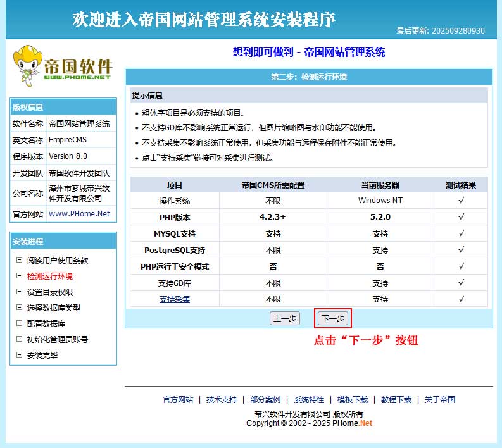Screen dimensions: 502x448
Task: Click the box icon beside 配置数据库
Action: tap(20, 323)
